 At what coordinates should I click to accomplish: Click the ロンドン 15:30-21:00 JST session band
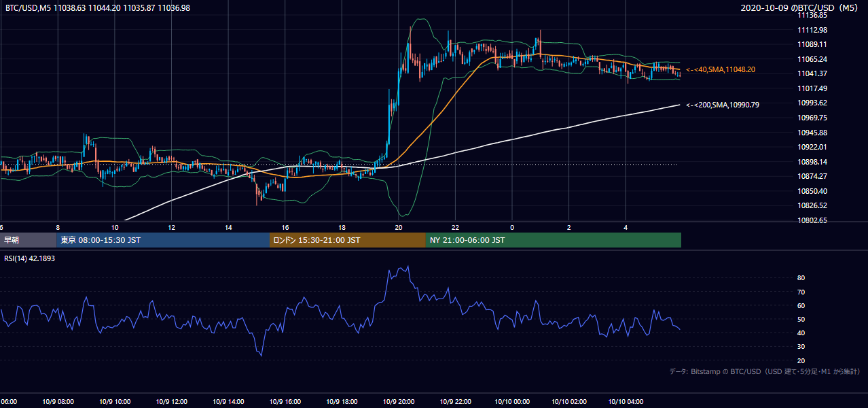(x=348, y=240)
